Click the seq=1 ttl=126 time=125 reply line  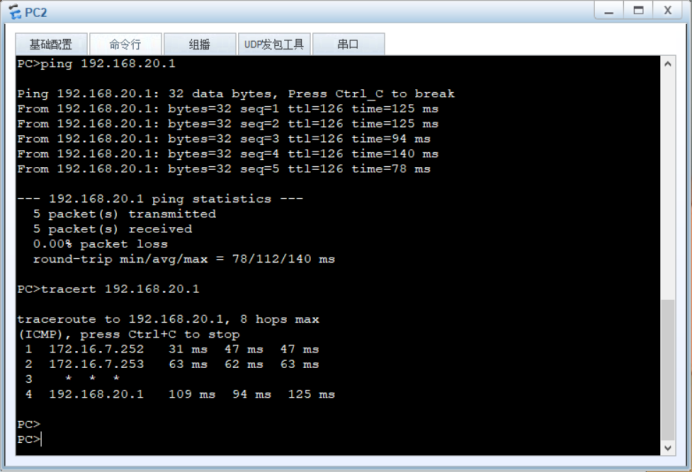228,109
